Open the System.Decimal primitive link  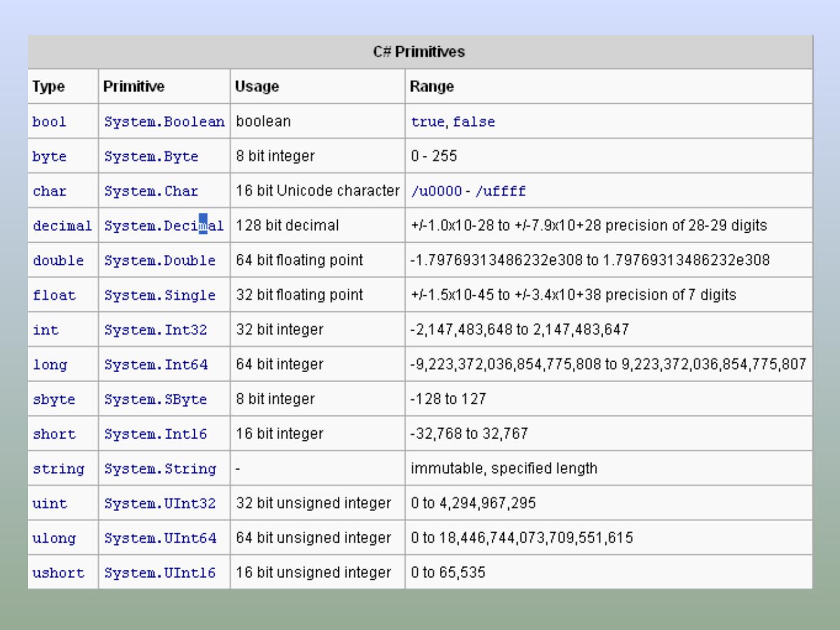pyautogui.click(x=163, y=226)
